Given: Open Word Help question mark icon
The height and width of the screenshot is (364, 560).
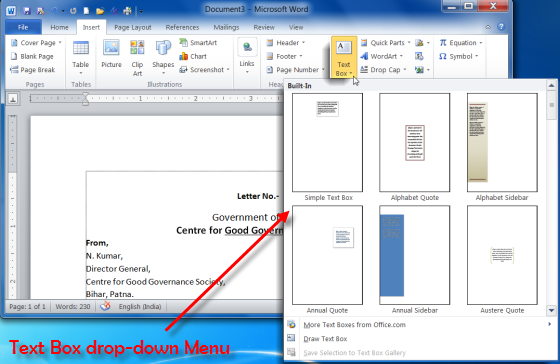Looking at the screenshot, I should 501,27.
